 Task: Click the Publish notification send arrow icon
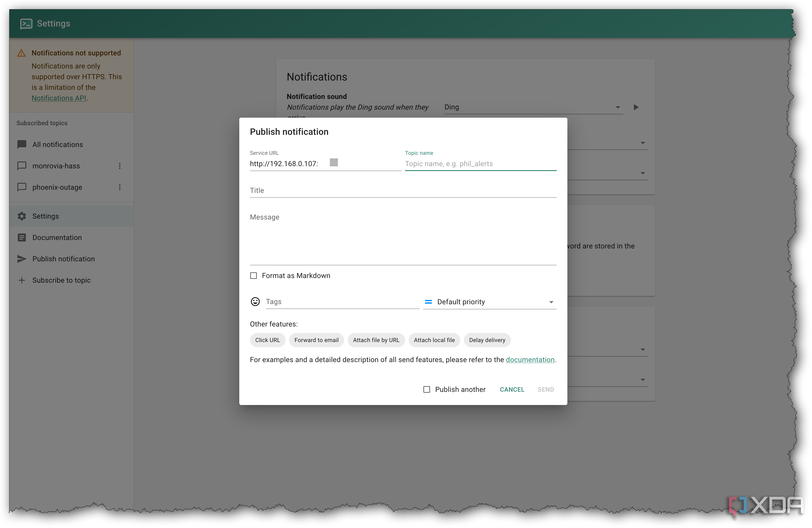(x=22, y=259)
